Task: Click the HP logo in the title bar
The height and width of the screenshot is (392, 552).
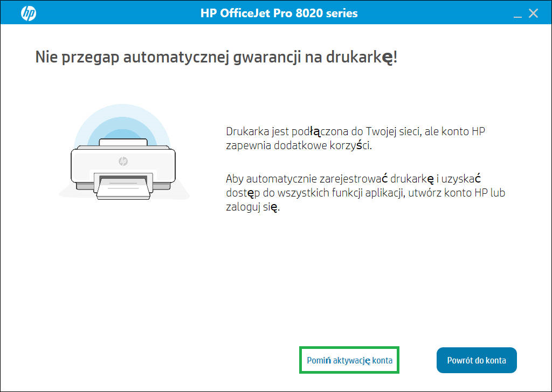Action: pyautogui.click(x=29, y=13)
